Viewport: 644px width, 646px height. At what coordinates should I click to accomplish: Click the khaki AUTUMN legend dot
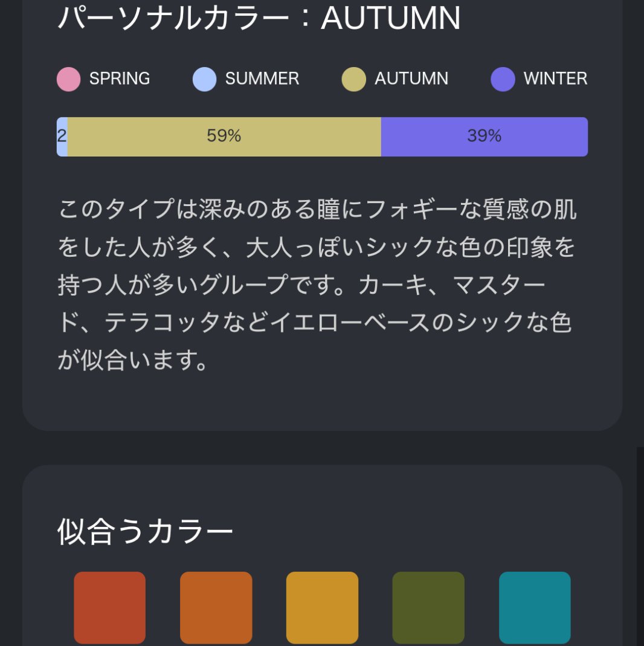[353, 79]
